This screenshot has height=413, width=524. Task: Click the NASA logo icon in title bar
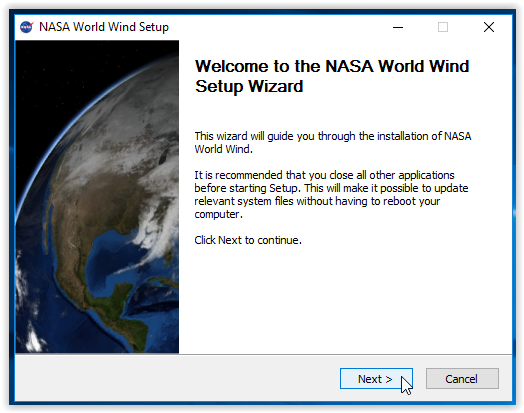[x=27, y=27]
